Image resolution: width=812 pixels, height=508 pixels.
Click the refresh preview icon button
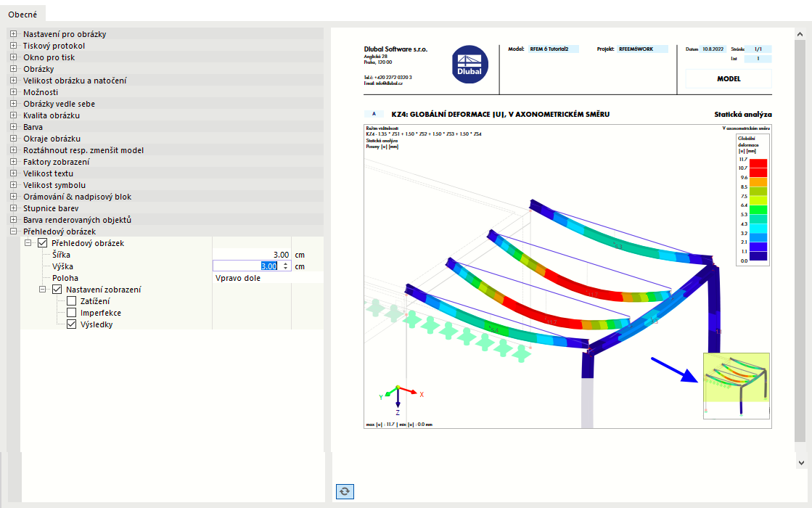point(345,491)
